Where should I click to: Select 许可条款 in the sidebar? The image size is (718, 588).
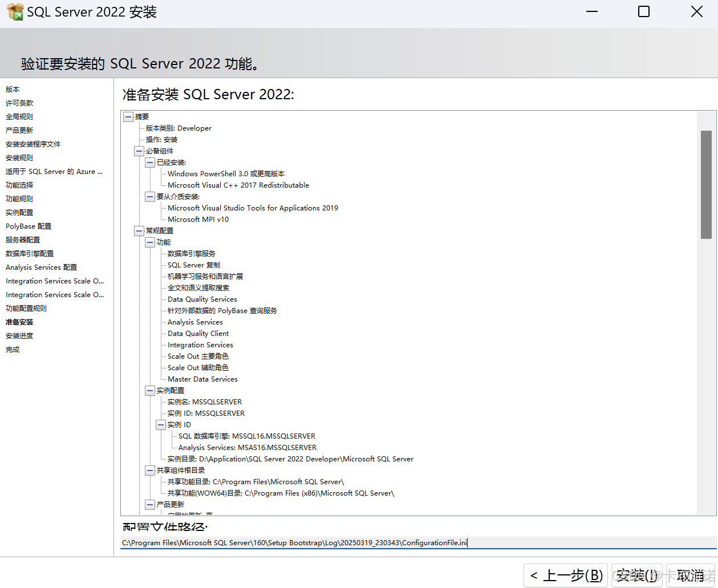(x=19, y=103)
